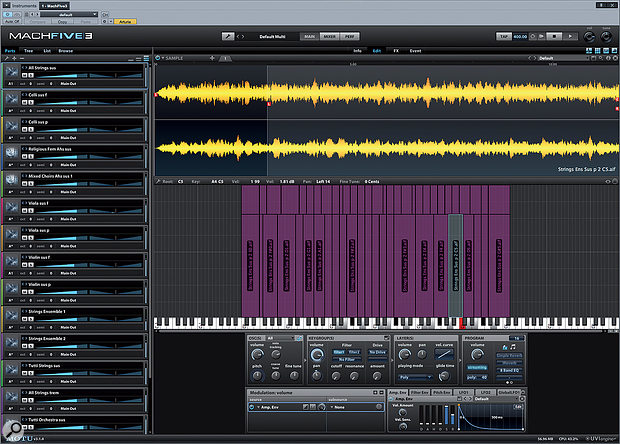This screenshot has height=444, width=620.
Task: Mute the Viola sus f part
Action: [25, 210]
